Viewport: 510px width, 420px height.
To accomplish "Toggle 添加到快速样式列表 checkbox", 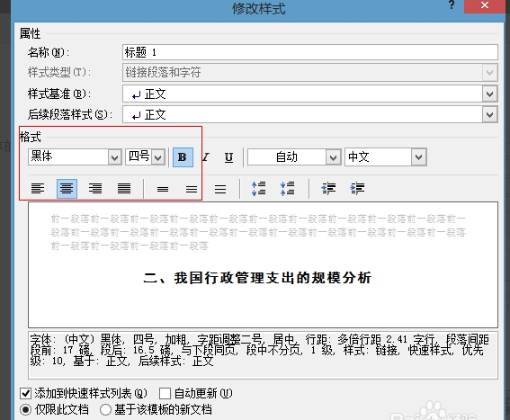I will pos(26,393).
